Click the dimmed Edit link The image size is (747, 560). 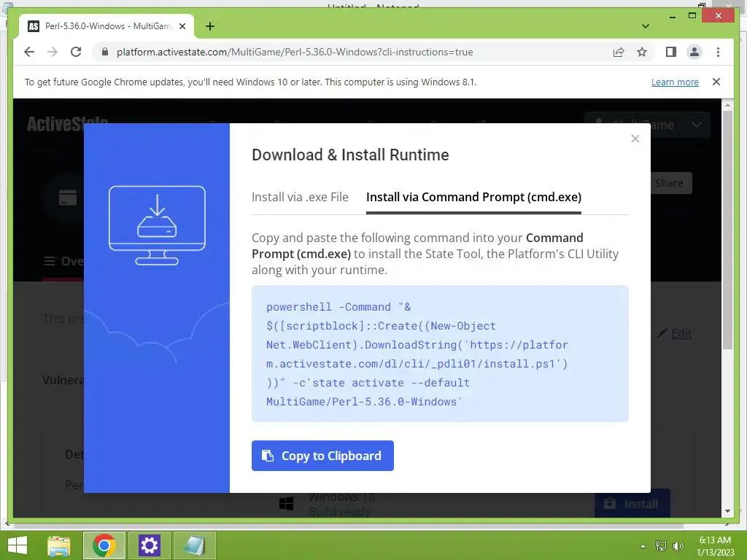click(x=681, y=333)
